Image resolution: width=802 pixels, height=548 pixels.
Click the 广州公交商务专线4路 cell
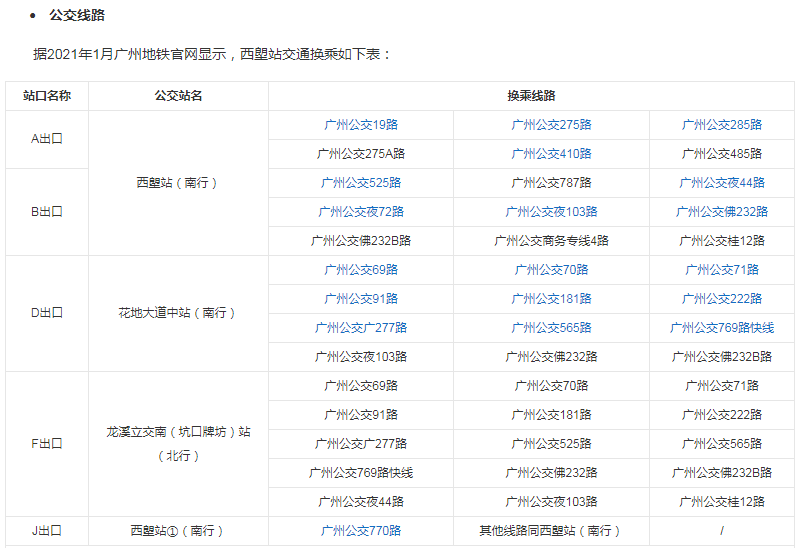(x=551, y=241)
